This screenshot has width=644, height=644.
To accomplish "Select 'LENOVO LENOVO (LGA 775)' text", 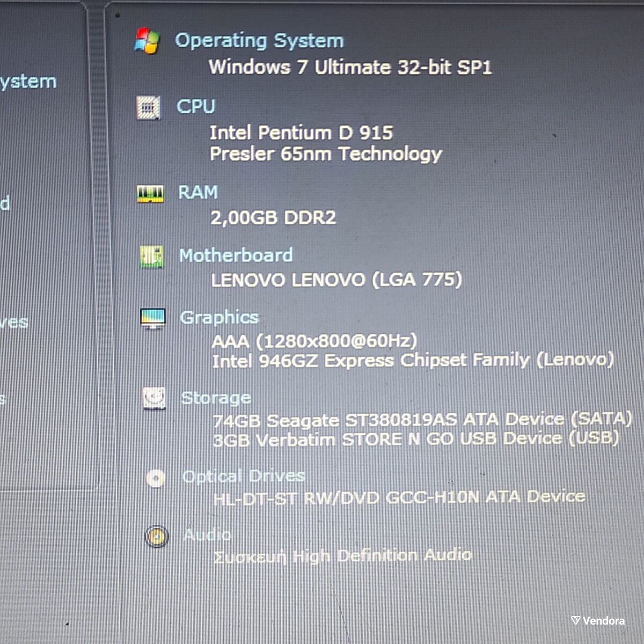I will 336,280.
